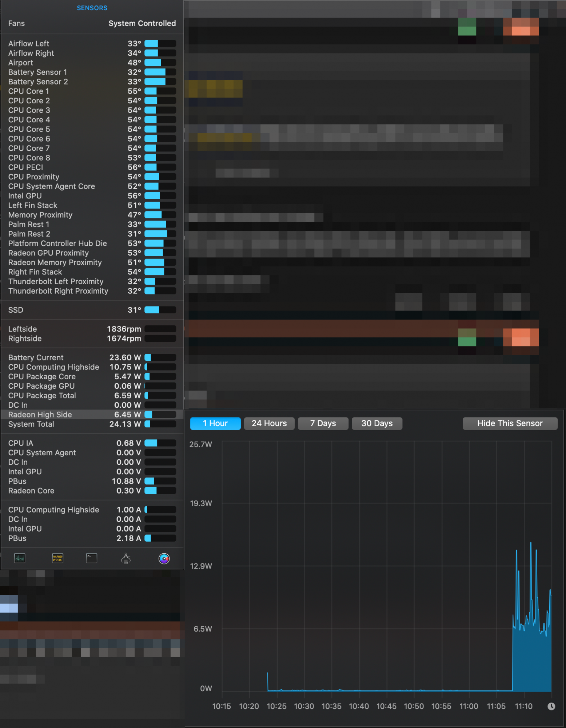This screenshot has width=566, height=728.
Task: Select the CPU IA 0.68 V row
Action: [x=92, y=443]
